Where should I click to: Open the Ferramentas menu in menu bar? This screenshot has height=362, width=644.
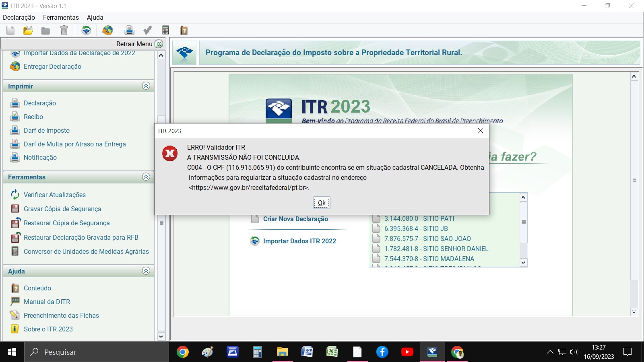tap(61, 17)
